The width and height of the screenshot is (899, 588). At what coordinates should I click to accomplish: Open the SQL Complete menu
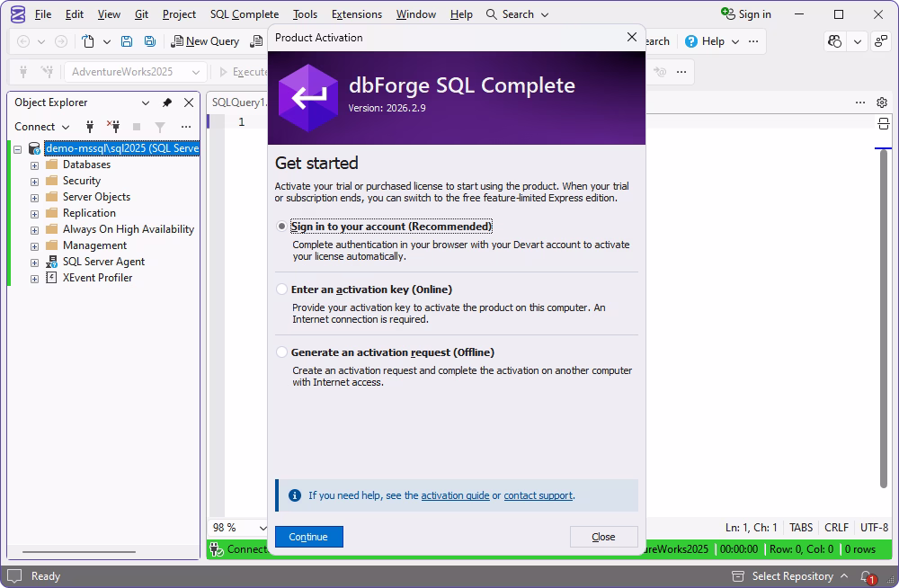245,14
